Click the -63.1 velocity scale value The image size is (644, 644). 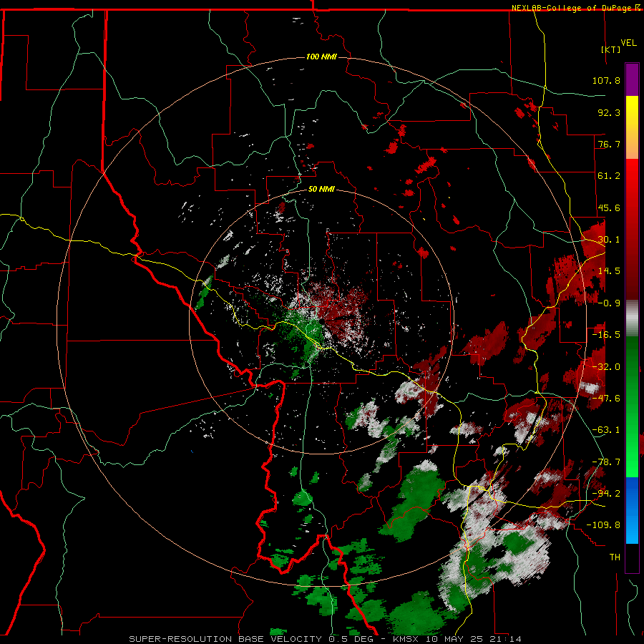tap(606, 430)
